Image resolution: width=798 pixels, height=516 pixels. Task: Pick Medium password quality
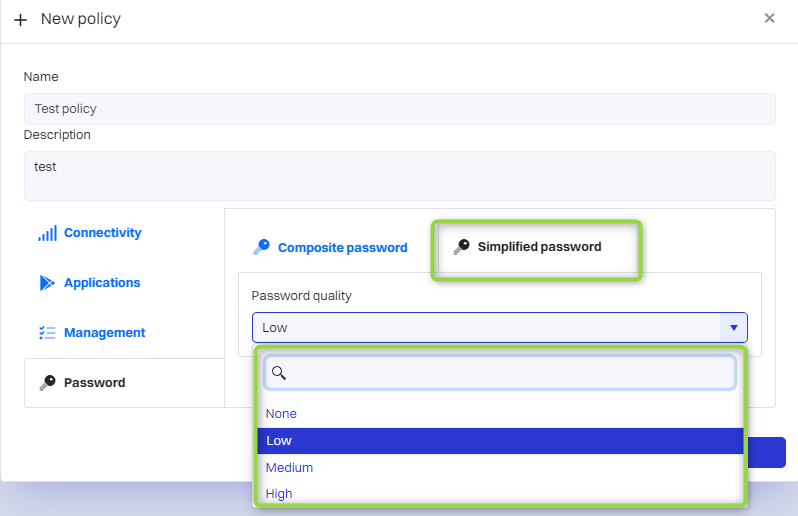(289, 468)
